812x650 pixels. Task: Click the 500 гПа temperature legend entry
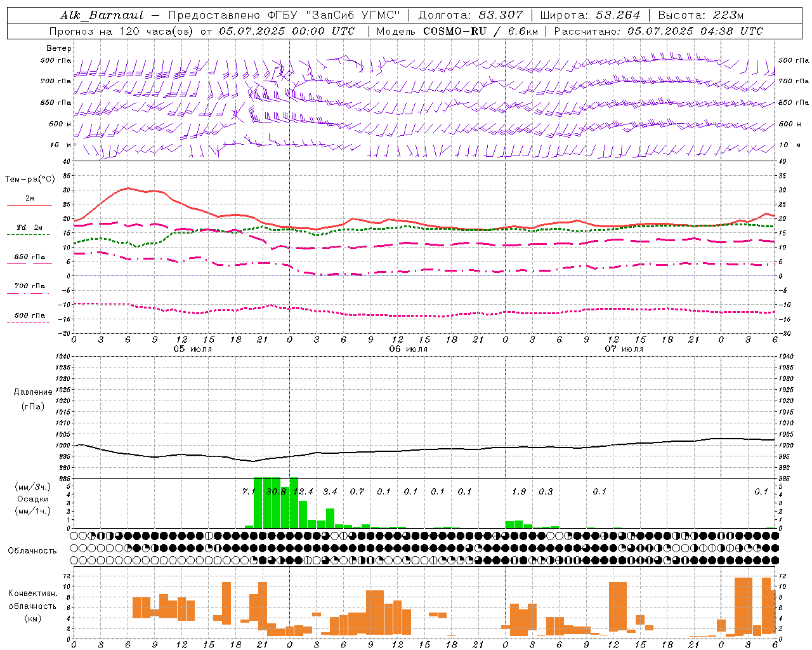coord(30,315)
